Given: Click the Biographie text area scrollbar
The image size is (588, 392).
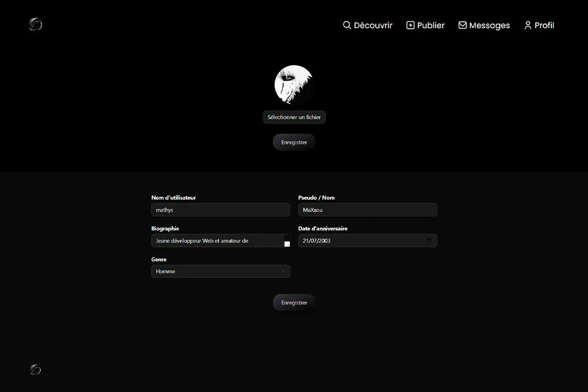Looking at the screenshot, I should tap(287, 240).
